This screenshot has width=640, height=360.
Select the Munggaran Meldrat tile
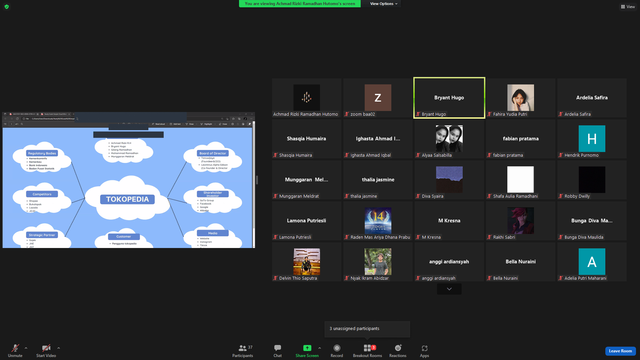point(307,180)
